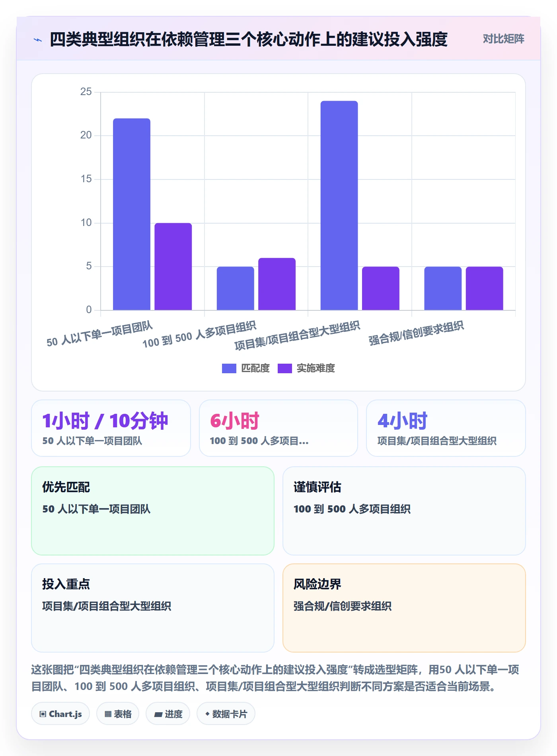Click the 实施难度 legend text
This screenshot has height=756, width=557.
point(316,368)
